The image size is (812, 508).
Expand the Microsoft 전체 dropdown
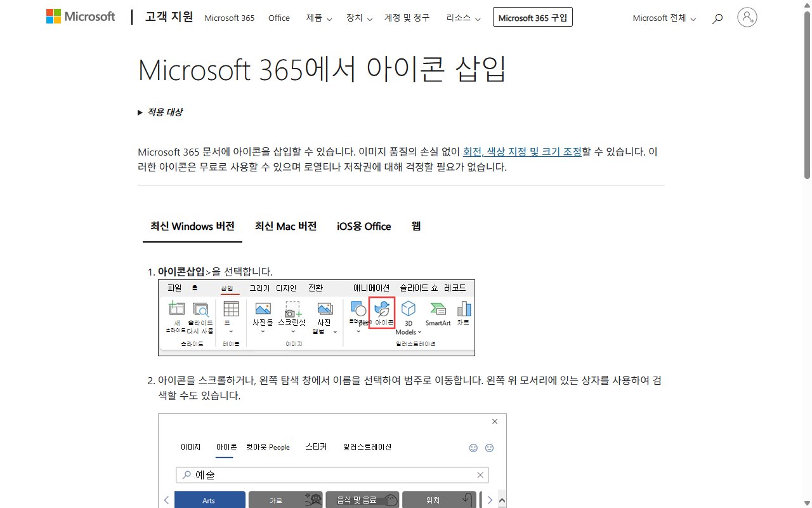coord(664,18)
